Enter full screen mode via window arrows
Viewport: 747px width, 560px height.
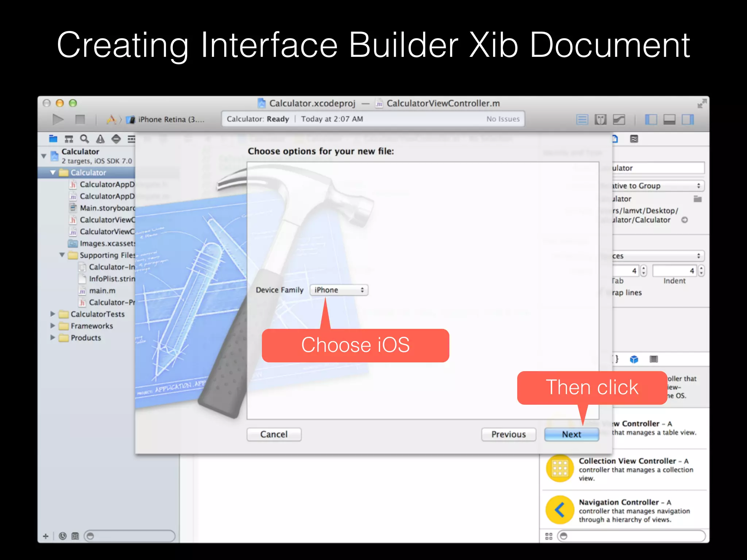701,104
